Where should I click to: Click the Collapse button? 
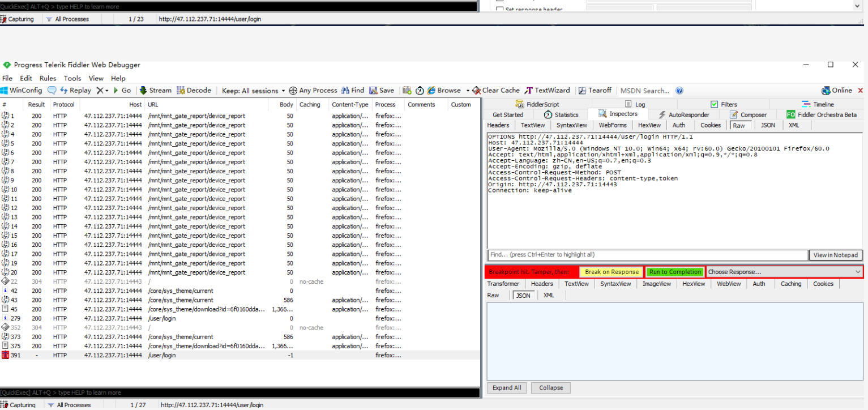pos(551,388)
